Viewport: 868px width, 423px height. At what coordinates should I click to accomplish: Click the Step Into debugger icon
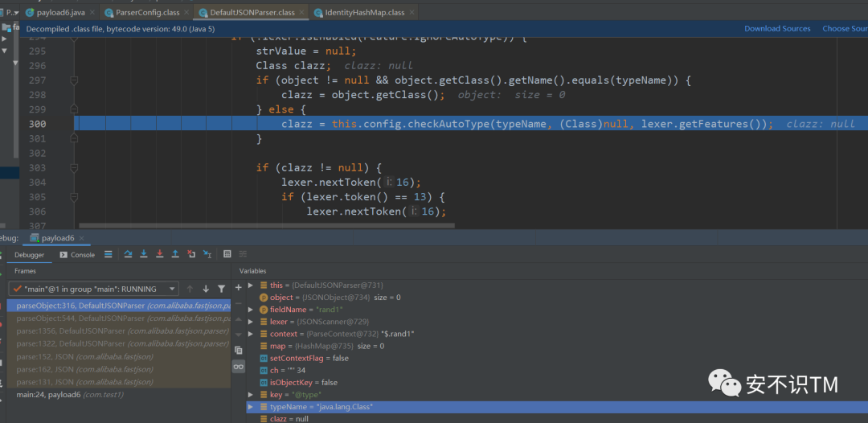click(x=143, y=254)
